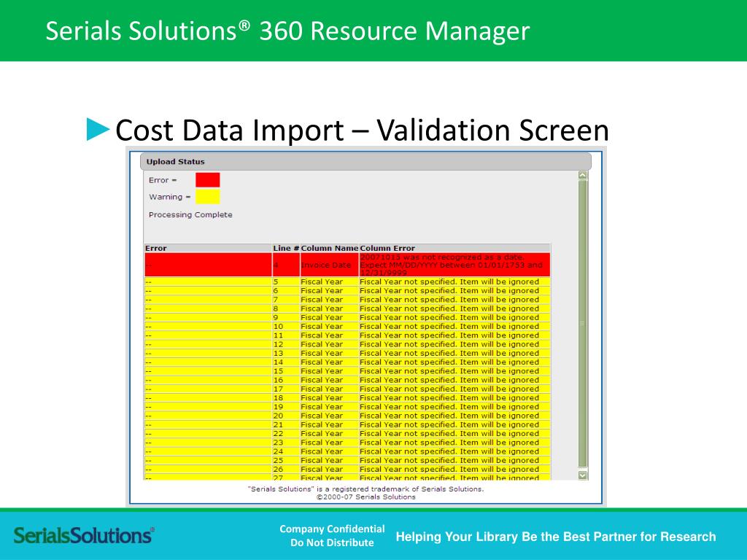The width and height of the screenshot is (747, 560).
Task: Click the date not recognized error message
Action: coord(454,265)
